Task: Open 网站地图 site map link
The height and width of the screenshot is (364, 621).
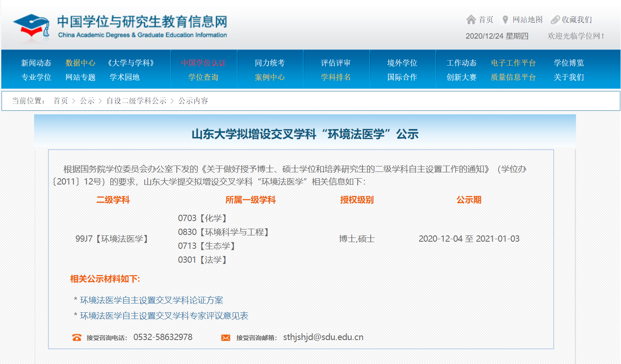Action: [528, 20]
